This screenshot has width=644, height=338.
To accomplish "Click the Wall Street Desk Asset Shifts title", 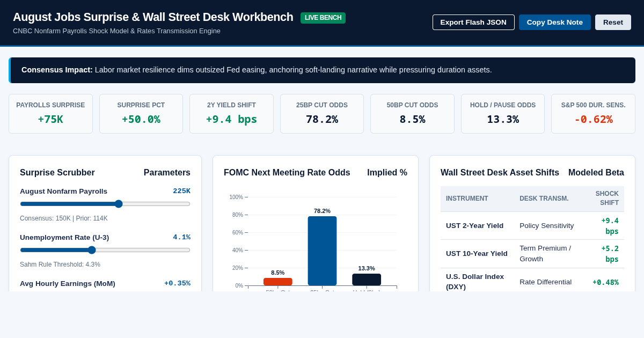I will 500,173.
